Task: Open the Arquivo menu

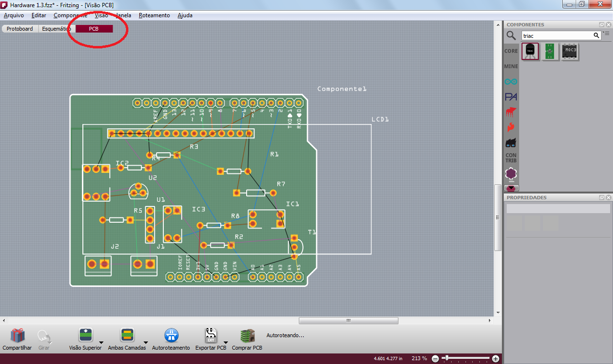Action: coord(14,15)
